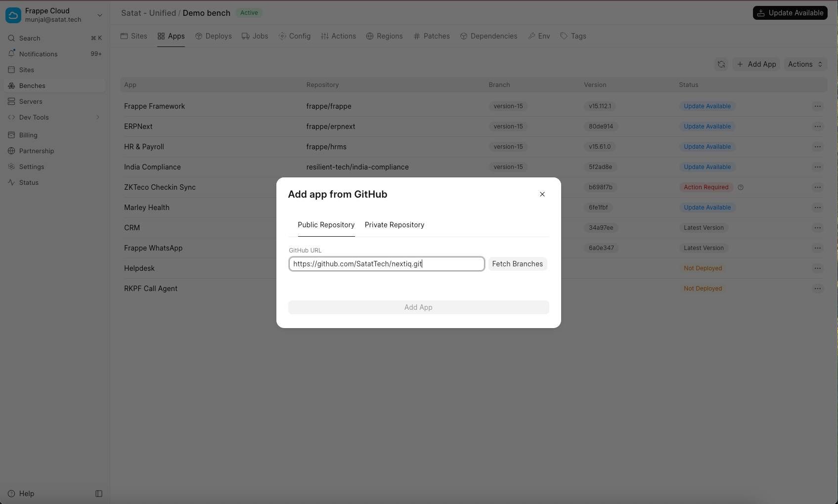Switch to the Regions tab

tap(385, 36)
